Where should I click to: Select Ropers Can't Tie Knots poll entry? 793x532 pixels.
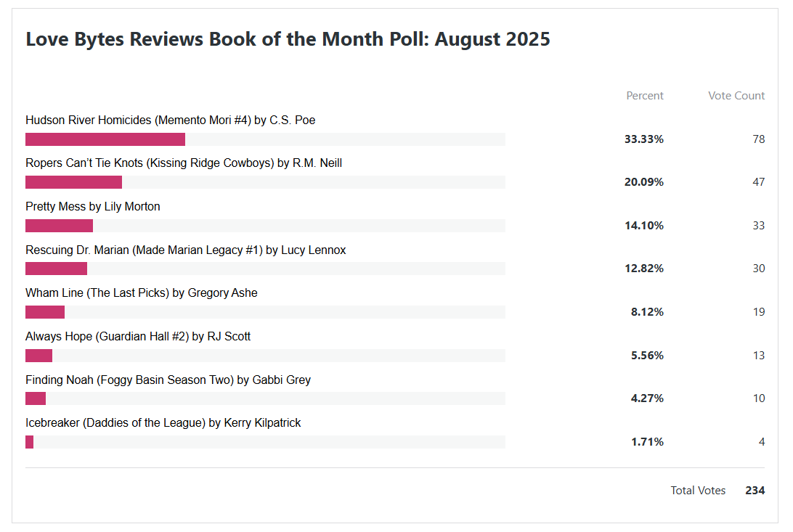point(184,163)
